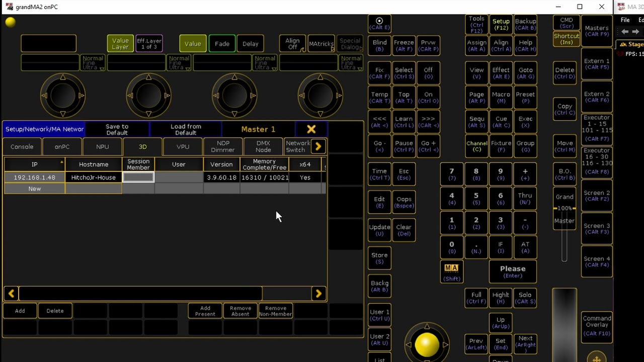
Task: Click Remove Non-Member
Action: (276, 311)
